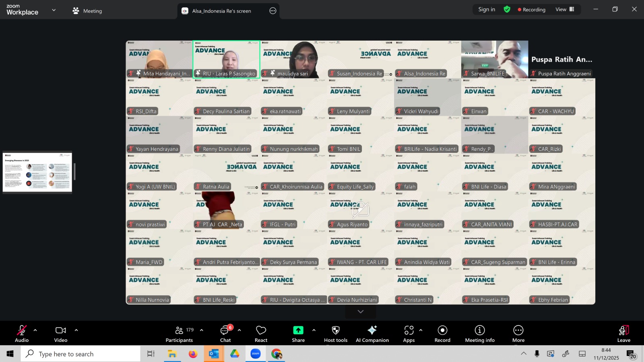Open the More options menu
The height and width of the screenshot is (362, 644).
[x=518, y=333]
